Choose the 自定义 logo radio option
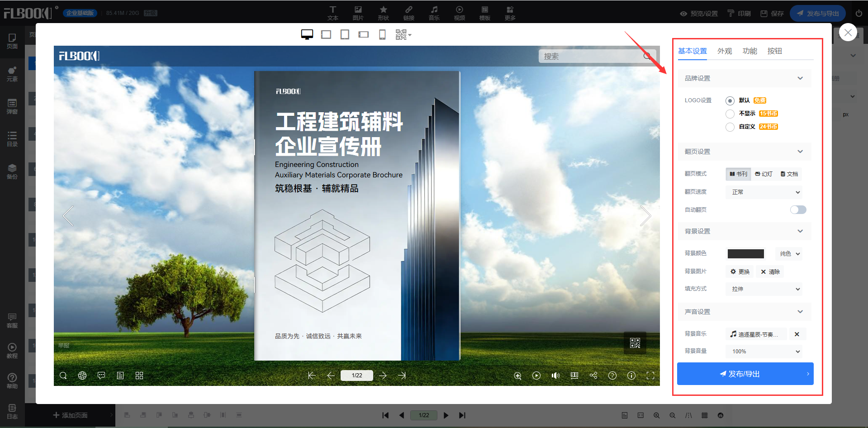The height and width of the screenshot is (428, 868). [x=730, y=127]
